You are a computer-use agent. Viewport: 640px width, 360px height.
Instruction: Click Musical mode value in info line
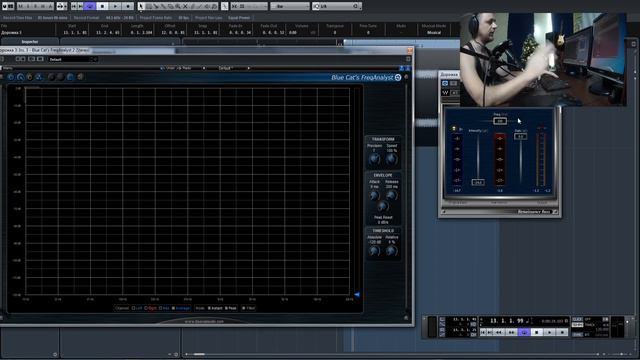point(433,32)
